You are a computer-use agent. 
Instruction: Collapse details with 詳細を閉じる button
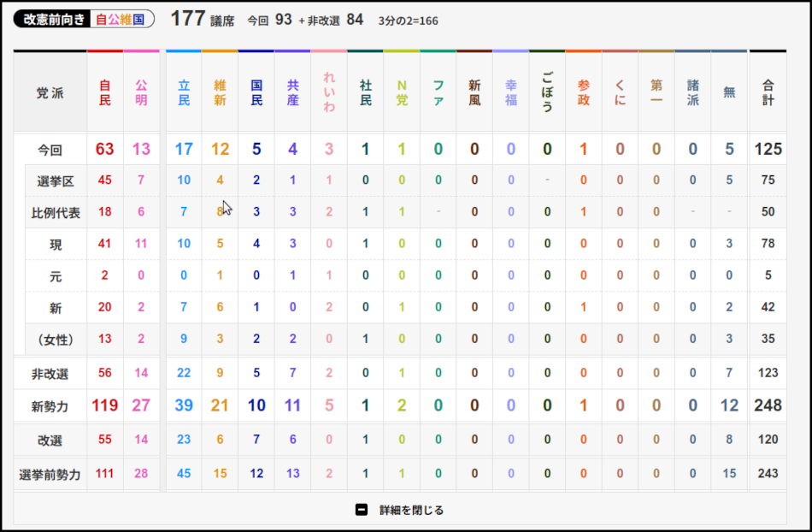point(400,510)
